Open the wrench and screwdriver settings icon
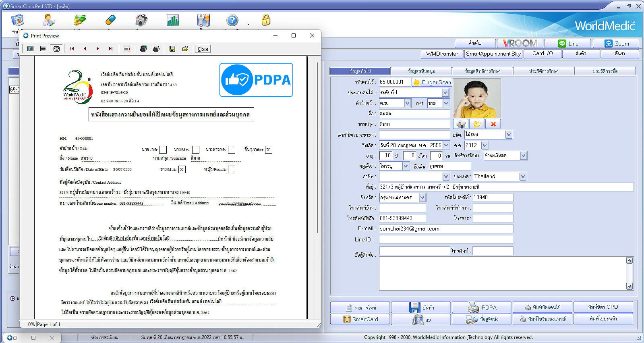 pyautogui.click(x=203, y=20)
